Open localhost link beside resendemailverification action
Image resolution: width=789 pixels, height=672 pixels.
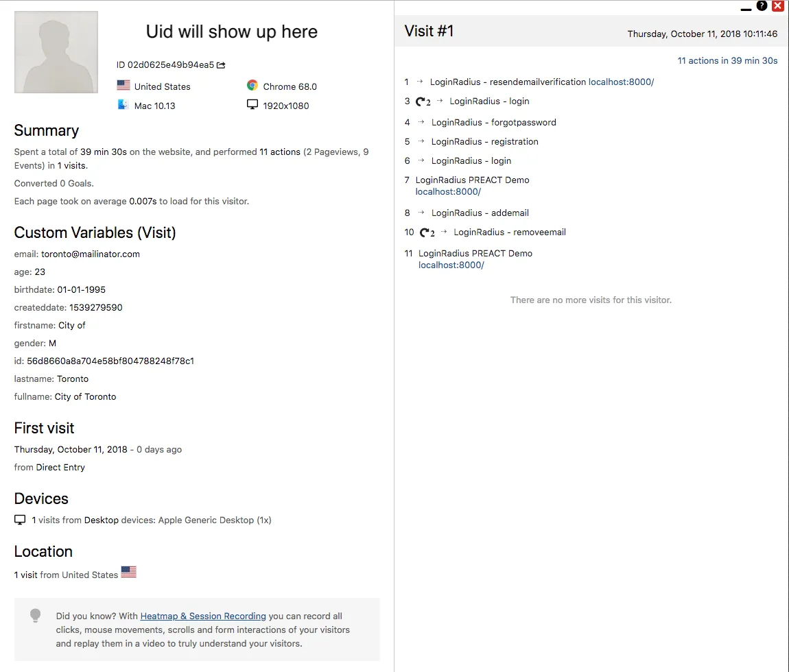point(621,82)
